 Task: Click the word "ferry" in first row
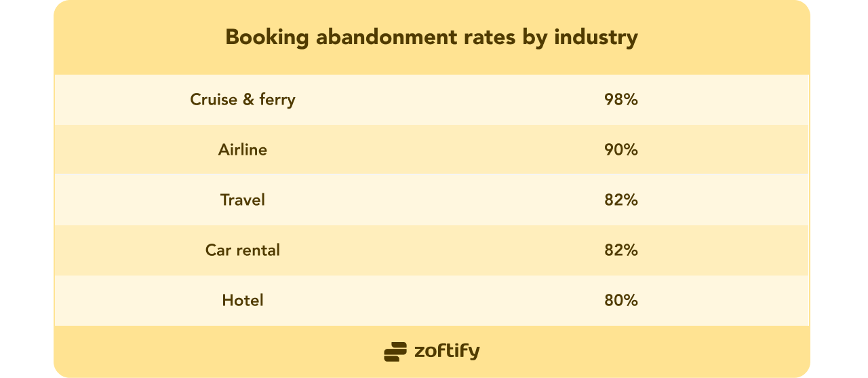[277, 100]
